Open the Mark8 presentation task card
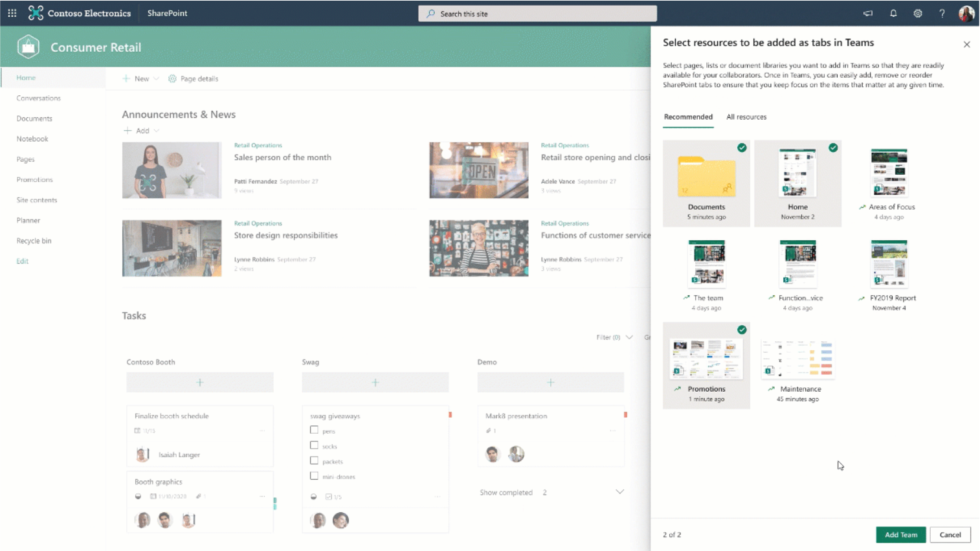The width and height of the screenshot is (980, 551). coord(551,436)
